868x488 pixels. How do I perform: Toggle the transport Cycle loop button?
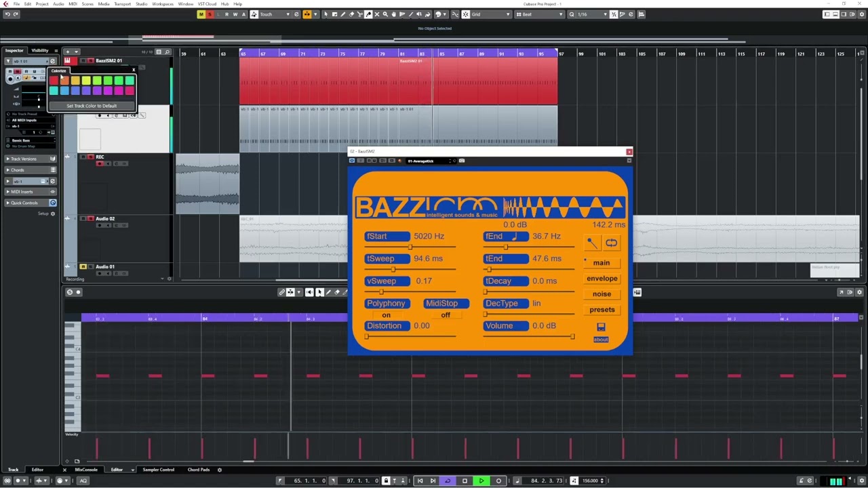(448, 481)
